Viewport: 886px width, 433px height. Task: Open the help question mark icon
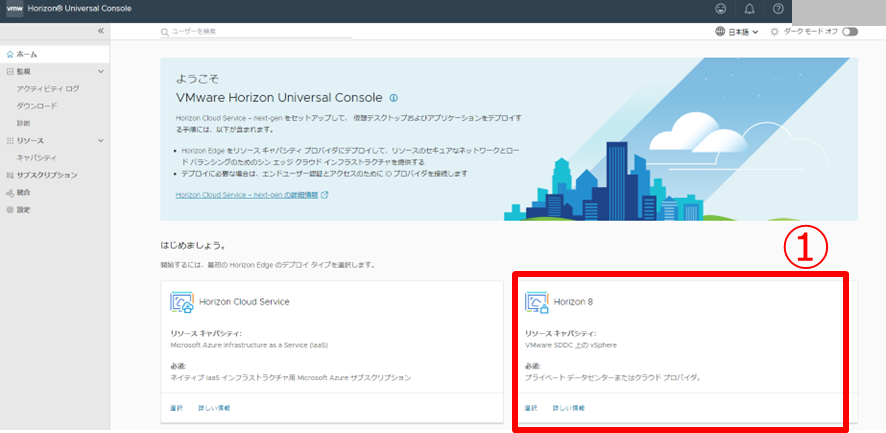778,8
